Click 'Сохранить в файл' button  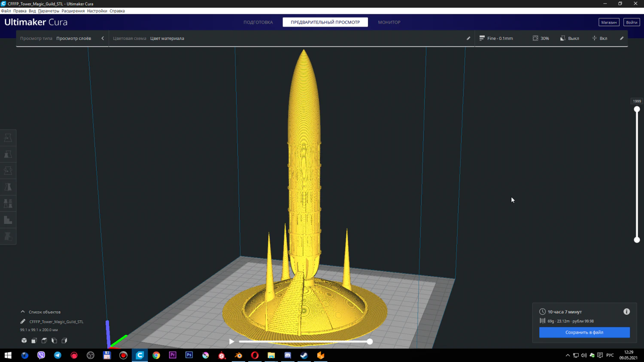click(584, 332)
